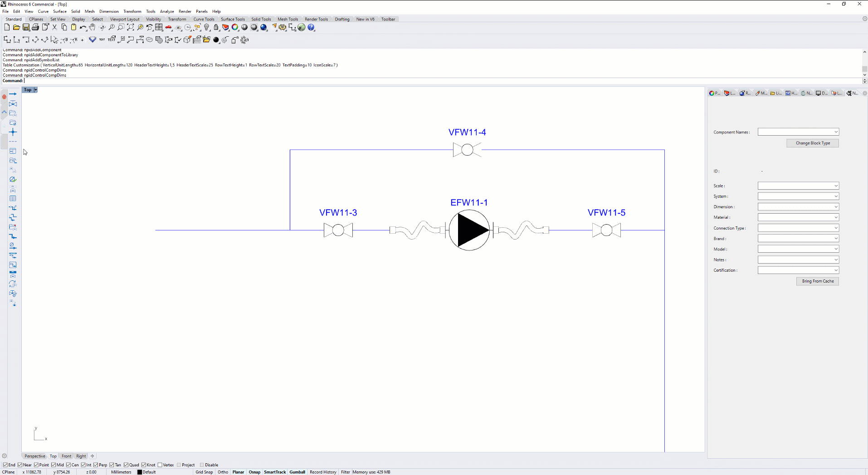Toggle the Cen osnap checkbox
Screen dimensions: 868x475
(x=68, y=465)
